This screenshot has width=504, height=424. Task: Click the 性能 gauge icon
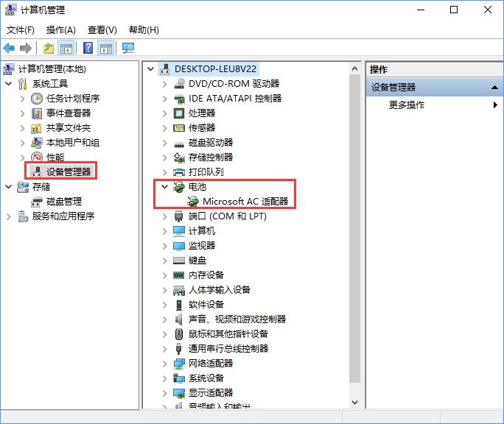point(37,157)
